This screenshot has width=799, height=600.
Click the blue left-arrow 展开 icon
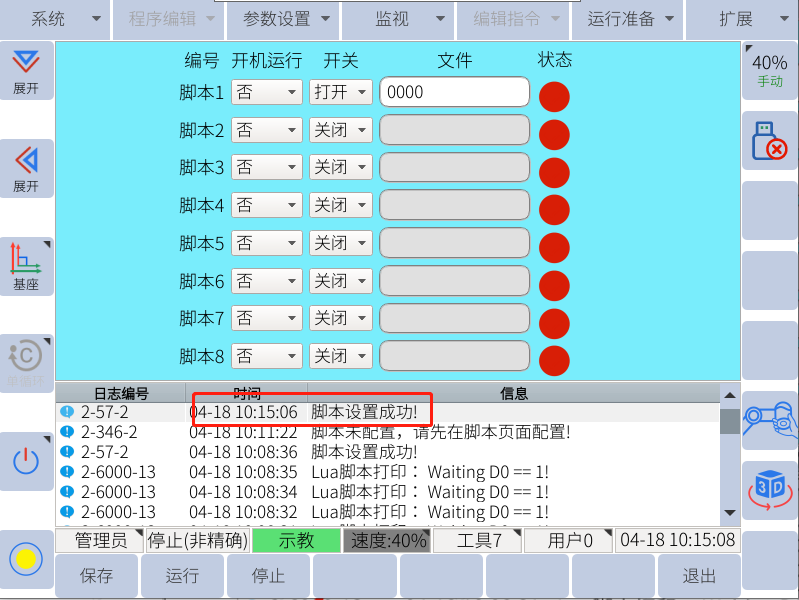click(26, 167)
